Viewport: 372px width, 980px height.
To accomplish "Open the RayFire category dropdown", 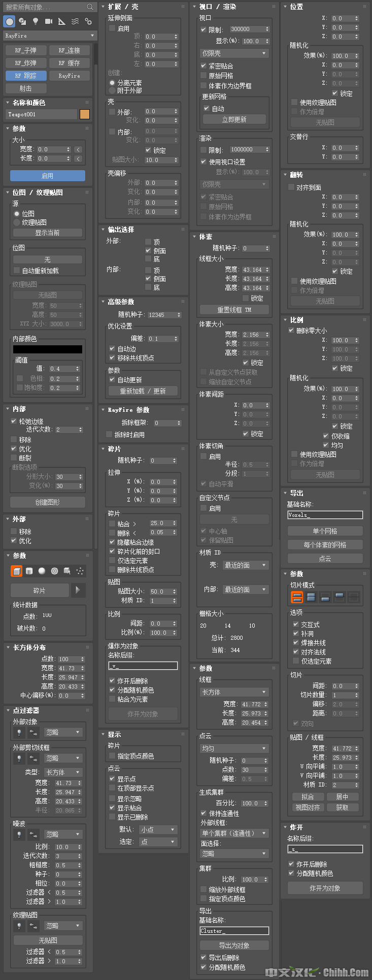I will [x=49, y=36].
